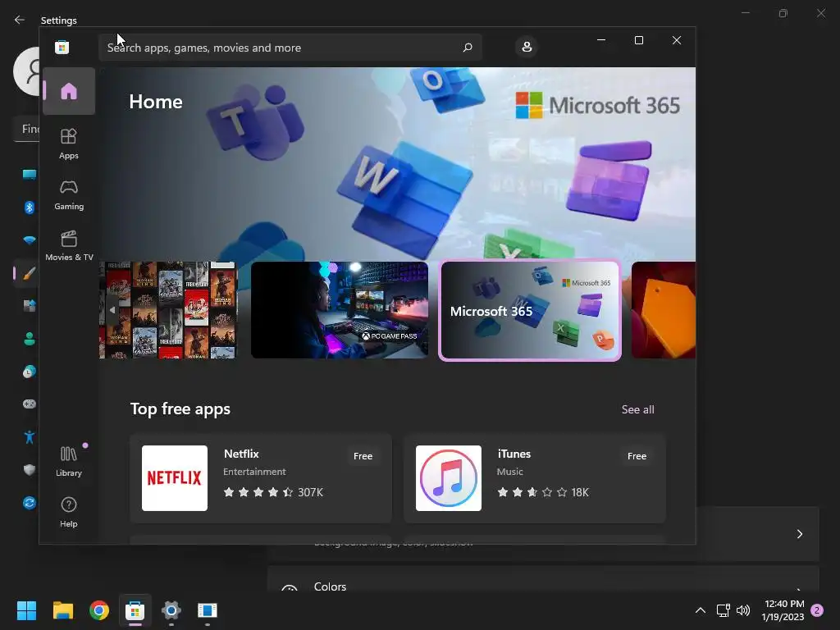840x630 pixels.
Task: Click the Settings gear in taskbar
Action: (171, 610)
